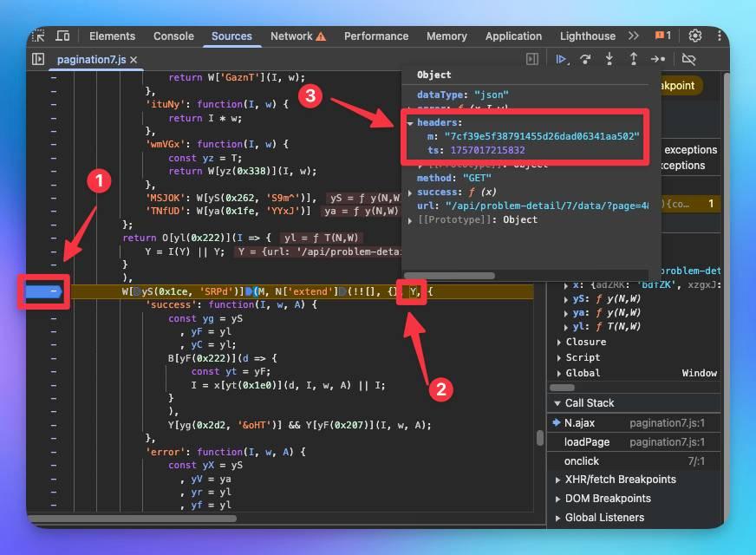
Task: Click the code editor horizontal scrollbar
Action: (132, 519)
